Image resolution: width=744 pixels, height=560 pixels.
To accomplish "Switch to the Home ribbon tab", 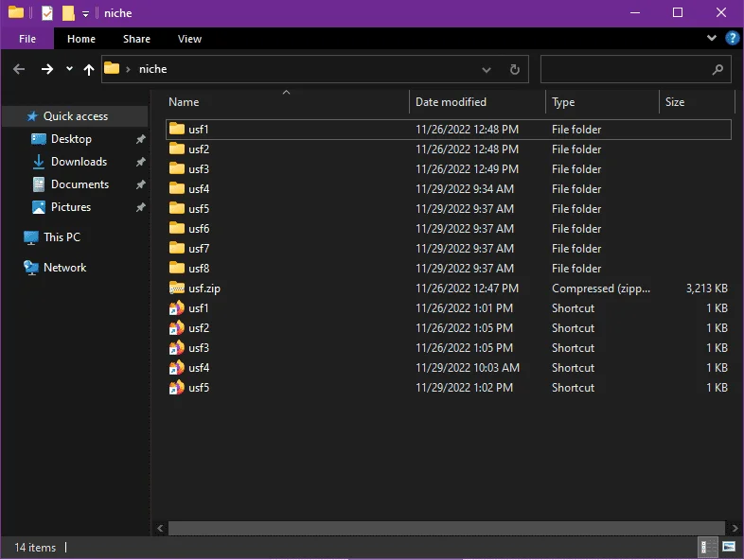I will tap(81, 39).
